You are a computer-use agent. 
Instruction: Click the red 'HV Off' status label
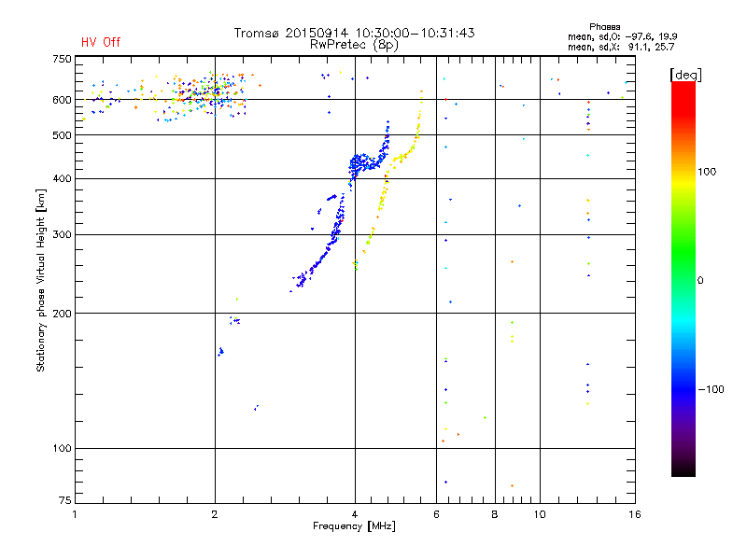(x=101, y=42)
